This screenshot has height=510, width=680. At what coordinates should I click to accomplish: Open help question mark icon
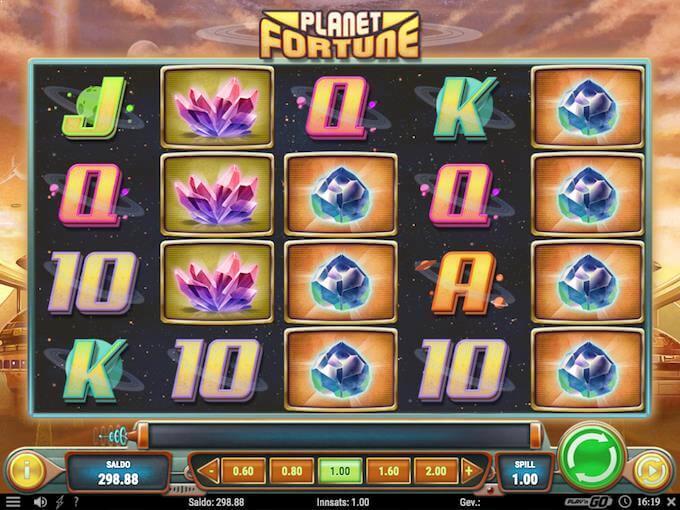(x=76, y=502)
